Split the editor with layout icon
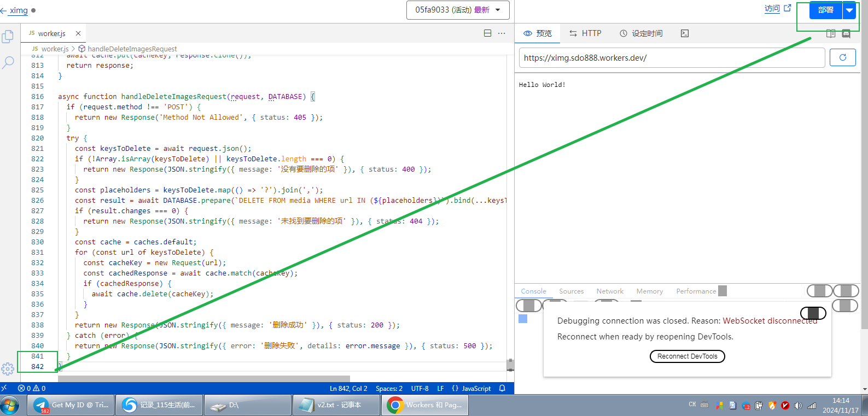The image size is (868, 416). click(488, 33)
